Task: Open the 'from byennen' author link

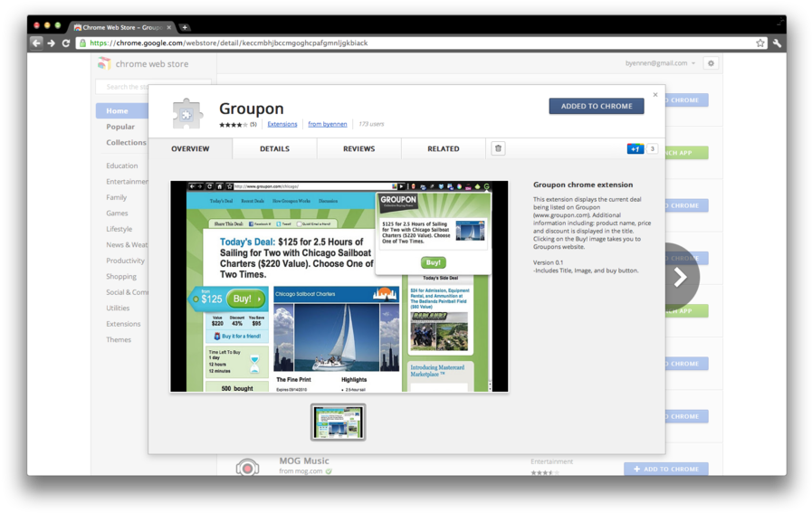Action: [328, 124]
